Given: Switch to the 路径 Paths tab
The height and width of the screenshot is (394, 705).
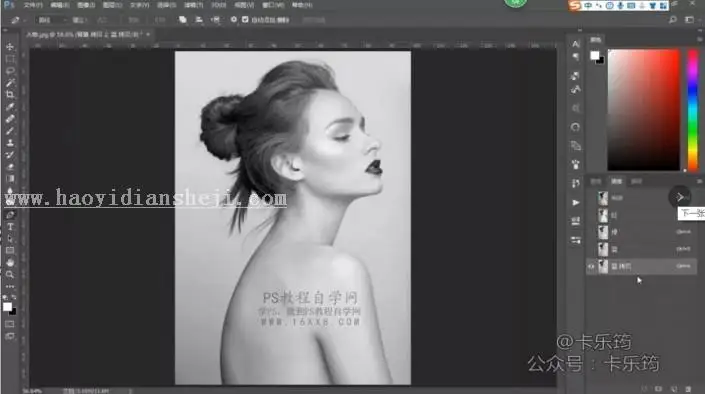Looking at the screenshot, I should pos(636,181).
